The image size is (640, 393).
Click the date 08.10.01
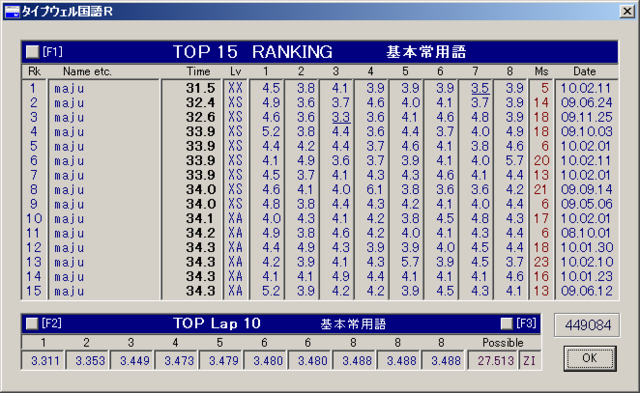tap(586, 233)
